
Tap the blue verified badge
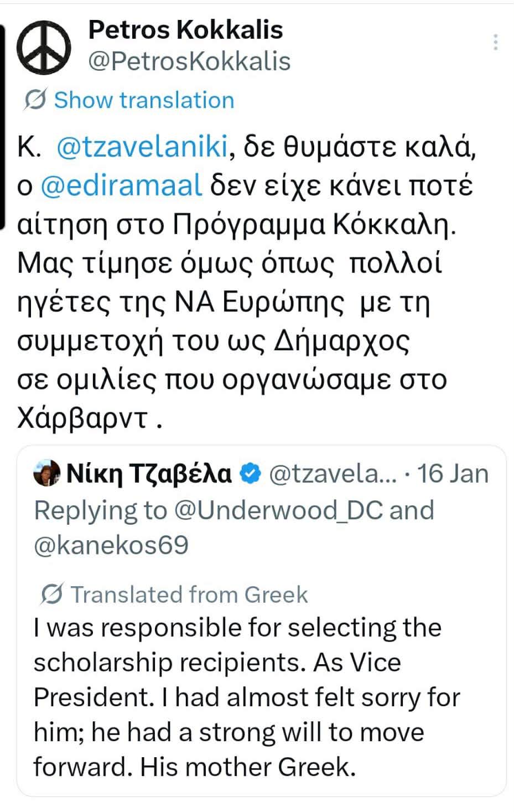point(251,473)
